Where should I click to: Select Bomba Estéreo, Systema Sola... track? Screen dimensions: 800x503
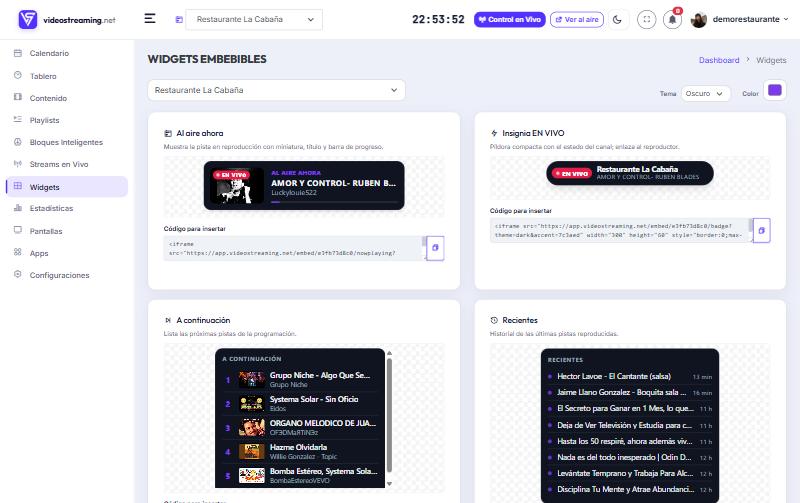pyautogui.click(x=301, y=475)
